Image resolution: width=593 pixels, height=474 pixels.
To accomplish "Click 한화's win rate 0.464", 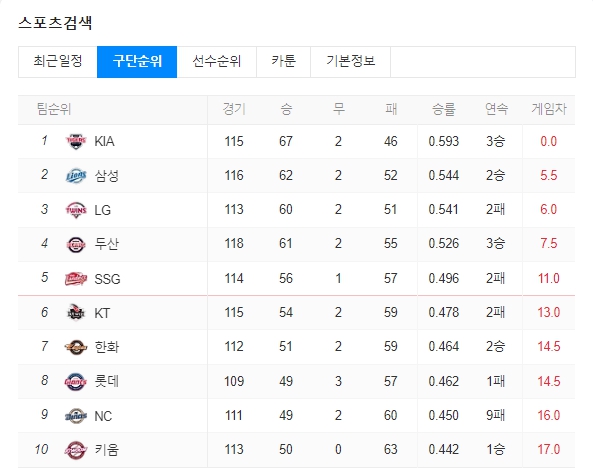I will point(444,347).
